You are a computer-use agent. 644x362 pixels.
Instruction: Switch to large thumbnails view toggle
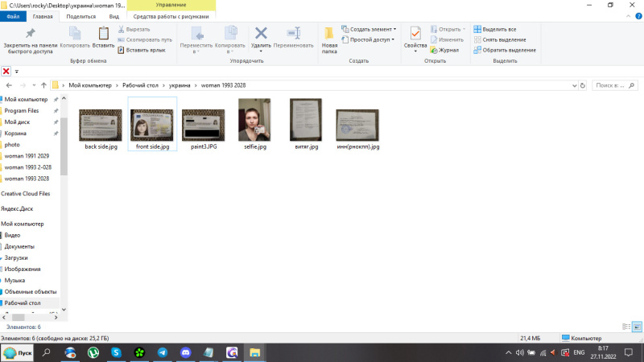pos(637,327)
